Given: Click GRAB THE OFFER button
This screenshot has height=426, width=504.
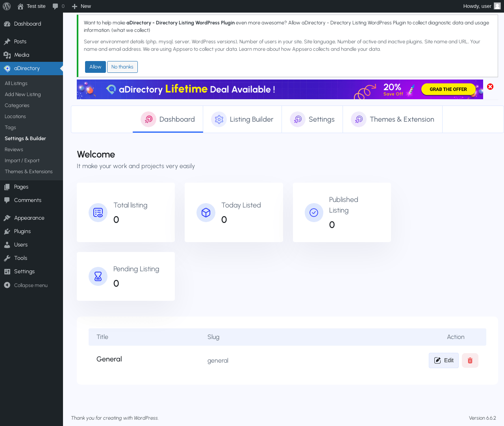Looking at the screenshot, I should [448, 89].
